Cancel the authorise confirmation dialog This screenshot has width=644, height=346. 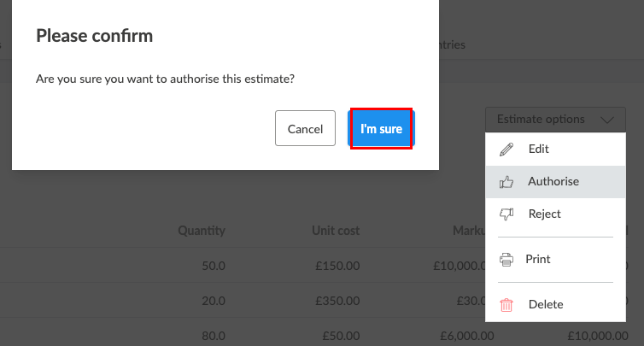click(x=305, y=128)
